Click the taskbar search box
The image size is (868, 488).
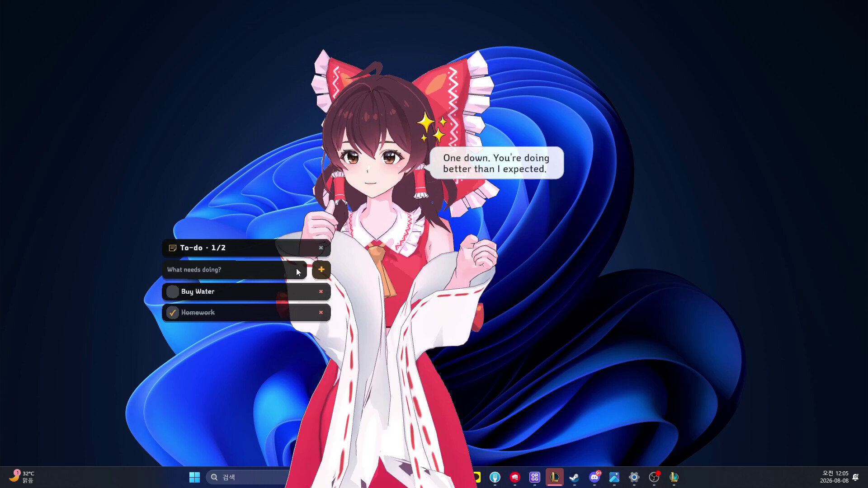pyautogui.click(x=249, y=477)
